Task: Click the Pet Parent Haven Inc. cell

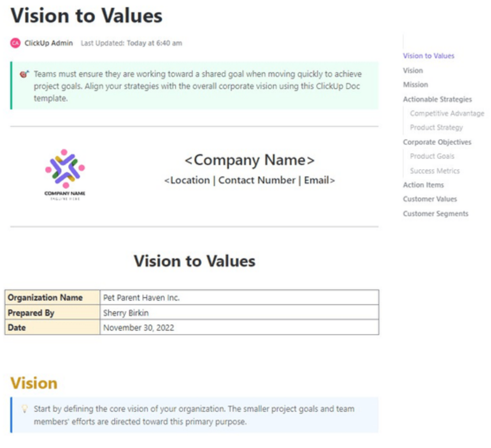Action: (x=239, y=297)
